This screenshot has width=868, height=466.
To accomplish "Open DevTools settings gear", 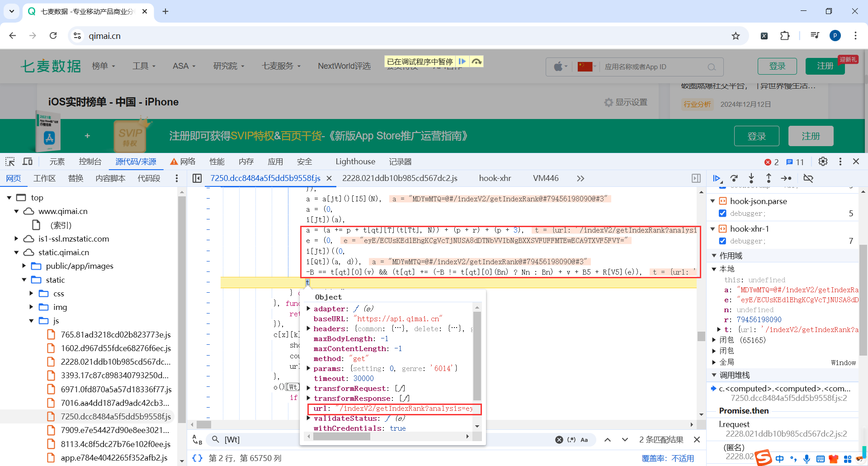I will (823, 162).
